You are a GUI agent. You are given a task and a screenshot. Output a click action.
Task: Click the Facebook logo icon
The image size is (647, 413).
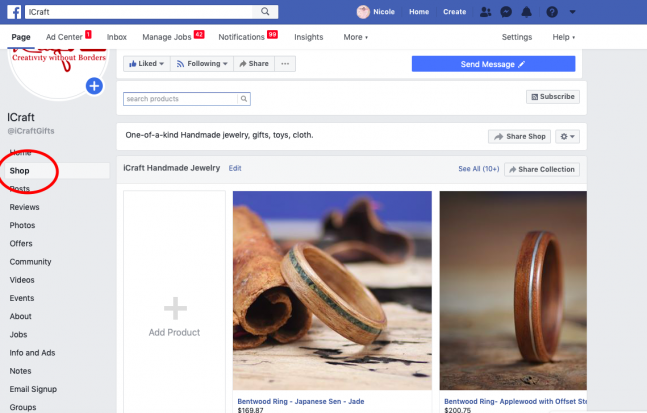(x=14, y=12)
